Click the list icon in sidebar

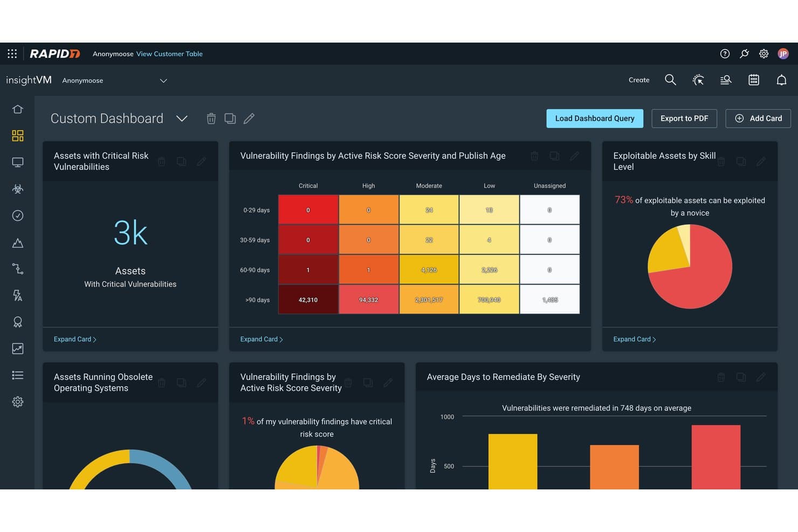18,375
